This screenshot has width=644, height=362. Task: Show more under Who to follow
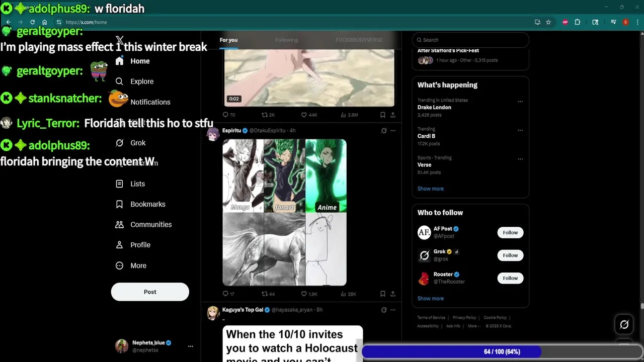[x=431, y=299]
